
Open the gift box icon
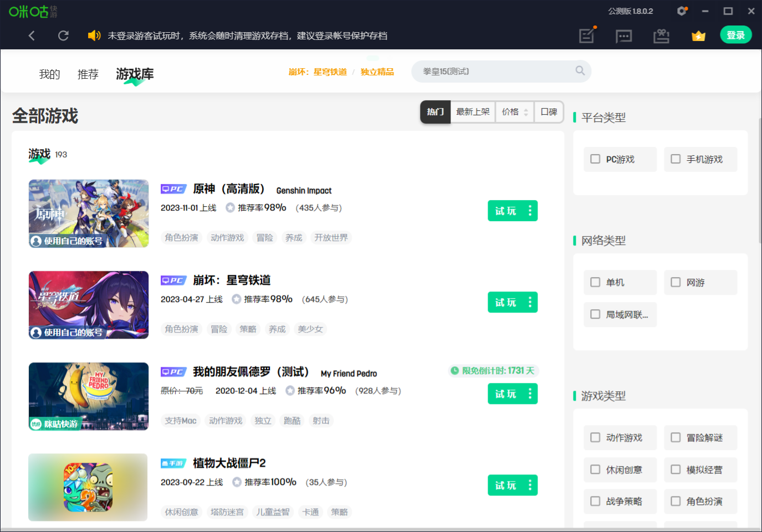[x=661, y=36]
